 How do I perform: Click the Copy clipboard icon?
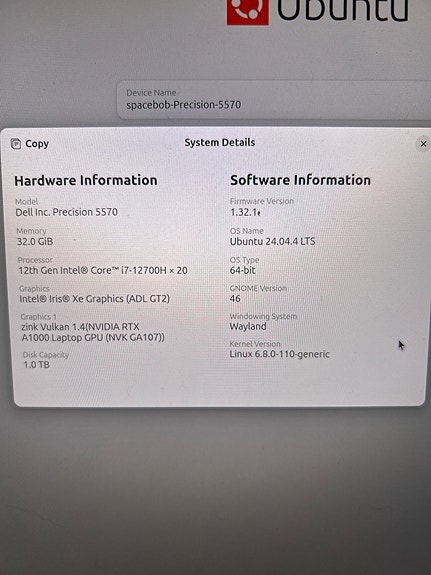[x=16, y=144]
